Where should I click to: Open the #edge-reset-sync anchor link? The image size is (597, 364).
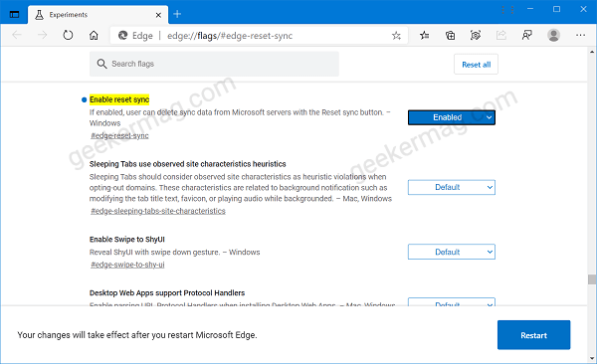tap(119, 135)
